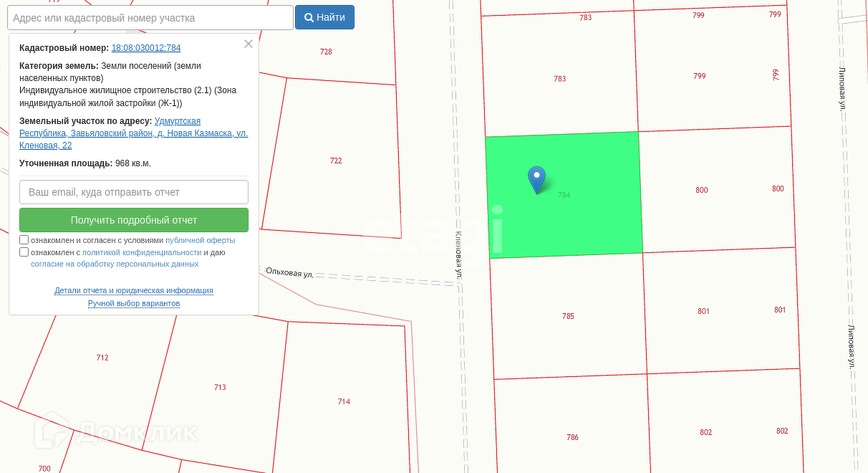Open согласие на обработку персональных данных link
868x473 pixels.
tap(115, 264)
